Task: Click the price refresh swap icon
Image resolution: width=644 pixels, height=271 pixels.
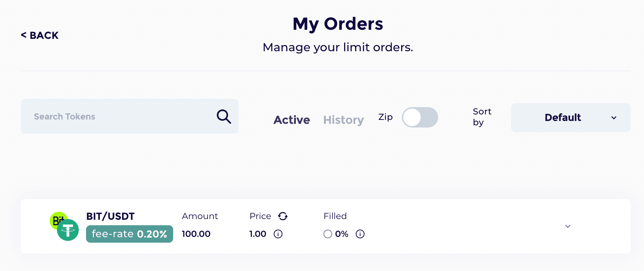Action: point(283,216)
